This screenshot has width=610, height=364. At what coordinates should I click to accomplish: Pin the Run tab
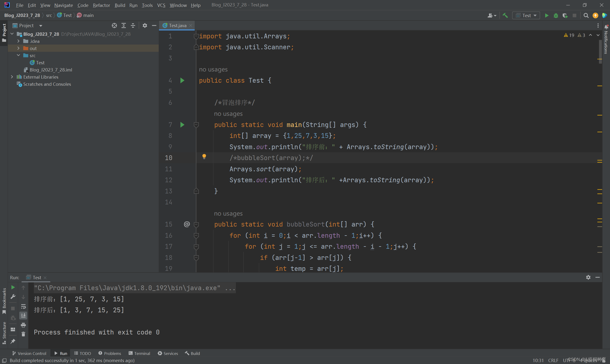click(13, 341)
